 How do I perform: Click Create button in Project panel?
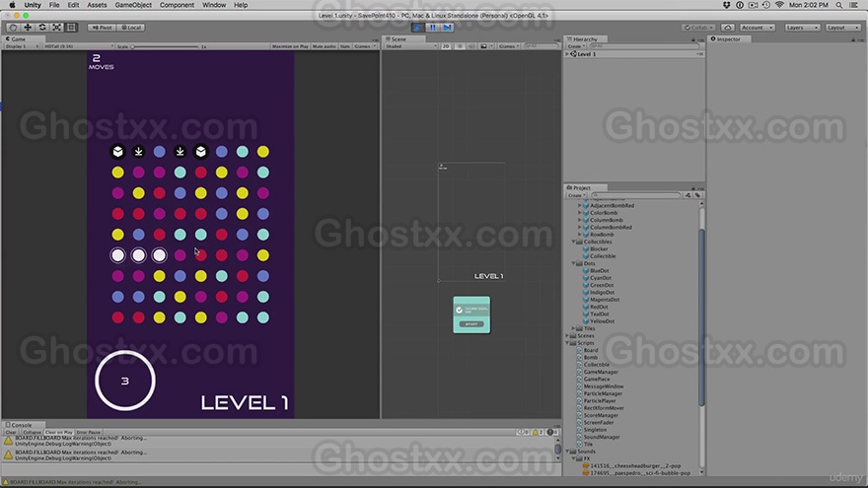coord(576,195)
